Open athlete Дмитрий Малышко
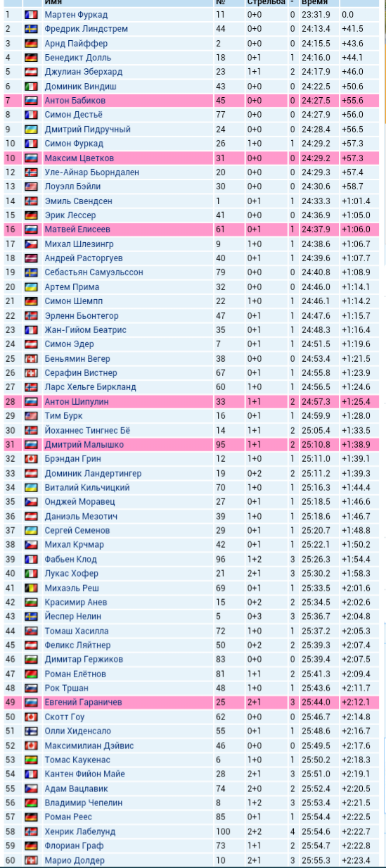Image resolution: width=386 pixels, height=868 pixels. coord(84,444)
